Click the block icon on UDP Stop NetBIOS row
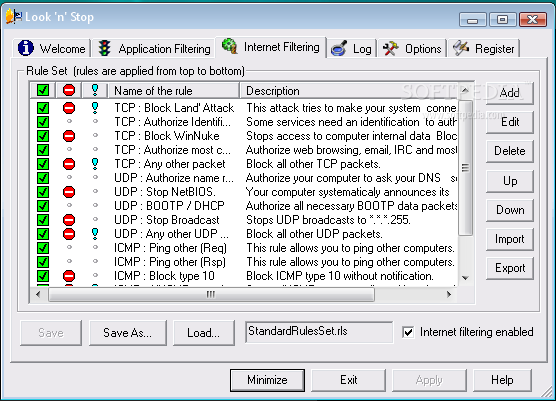 (69, 191)
